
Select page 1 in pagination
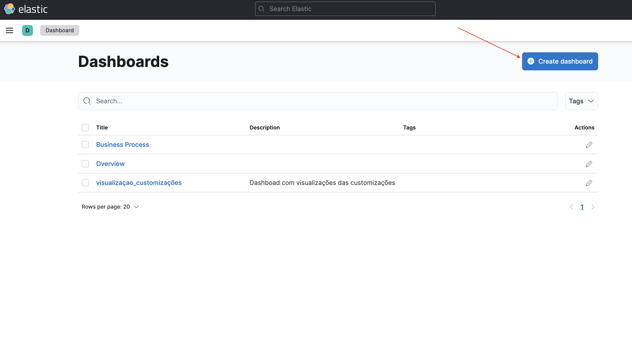pyautogui.click(x=582, y=207)
